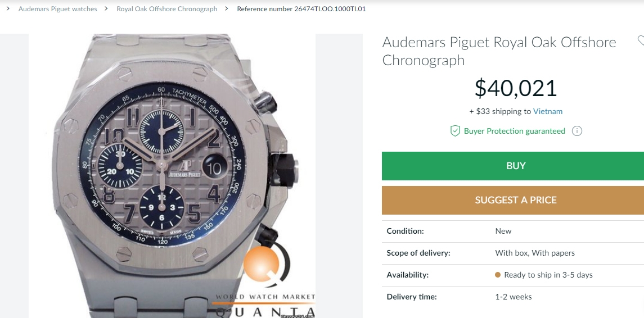Viewport: 644px width, 318px height.
Task: Go to Audemars Piguet watches breadcrumb
Action: [57, 9]
